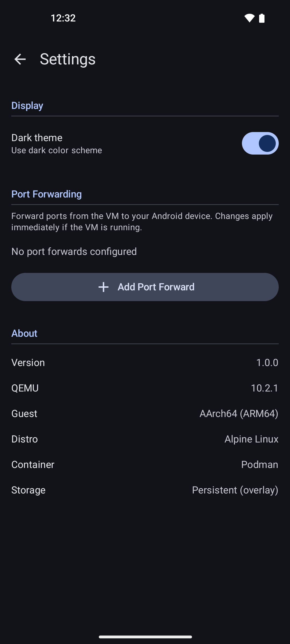This screenshot has height=644, width=290.
Task: Tap the Settings page title
Action: (x=68, y=59)
